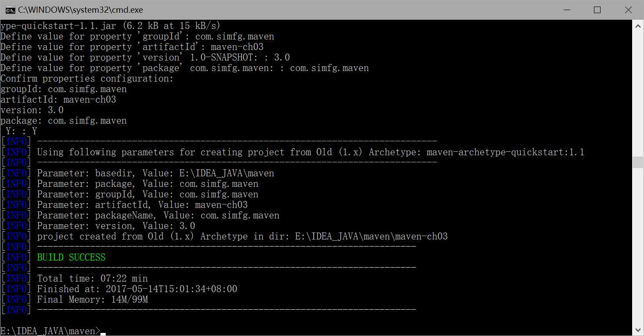Click the window title text C:\WINDOWS\system32\cmd.exe
Viewport: 644px width, 336px height.
coord(80,10)
